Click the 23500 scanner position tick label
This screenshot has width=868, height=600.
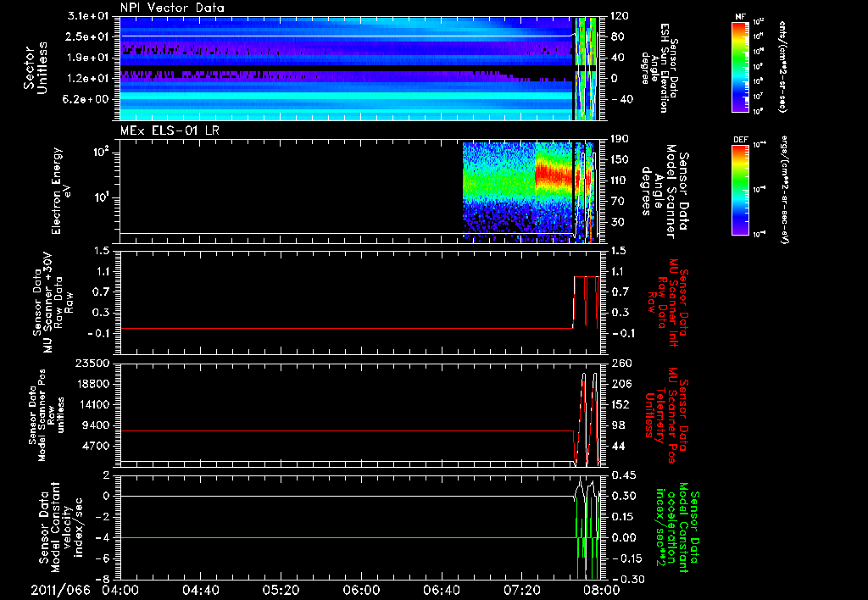(x=92, y=363)
